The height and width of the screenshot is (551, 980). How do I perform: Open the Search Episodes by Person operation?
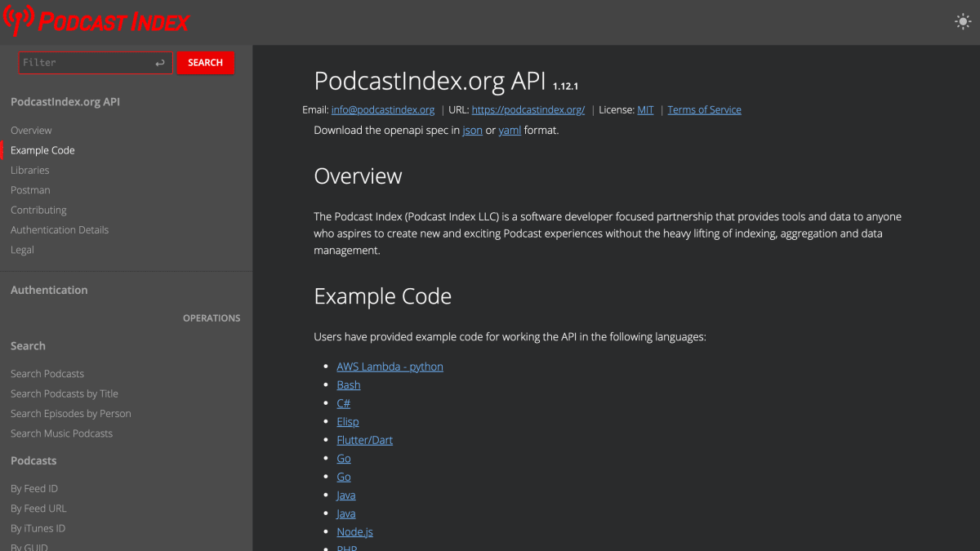(71, 414)
